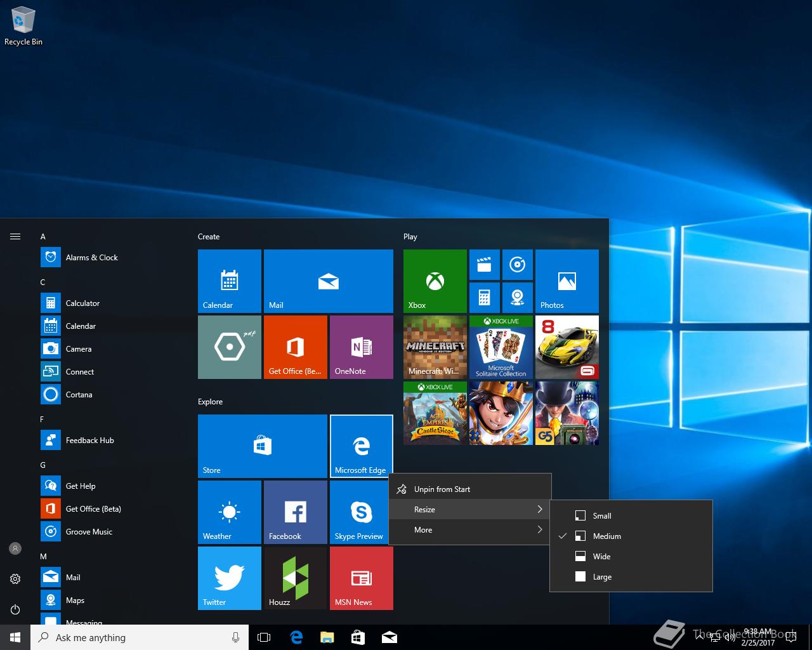Open the G5 hidden object game tile
Image resolution: width=812 pixels, height=650 pixels.
tap(567, 413)
